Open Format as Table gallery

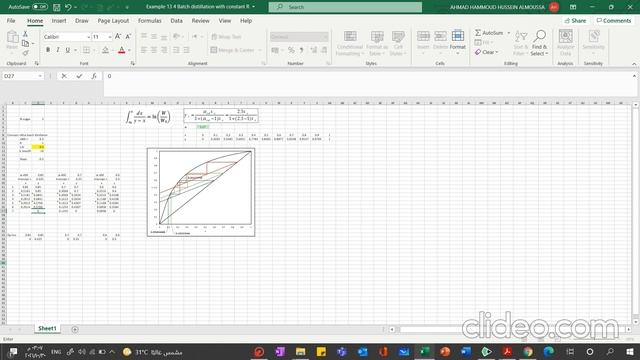[x=377, y=43]
